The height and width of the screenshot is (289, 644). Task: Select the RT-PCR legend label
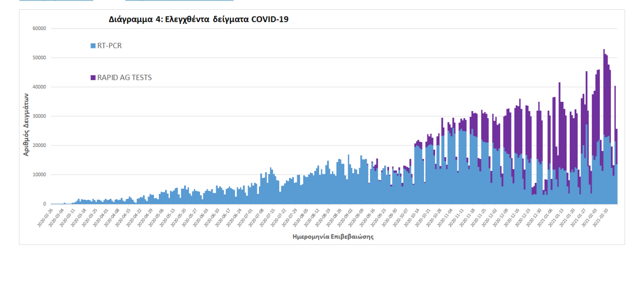(x=110, y=46)
